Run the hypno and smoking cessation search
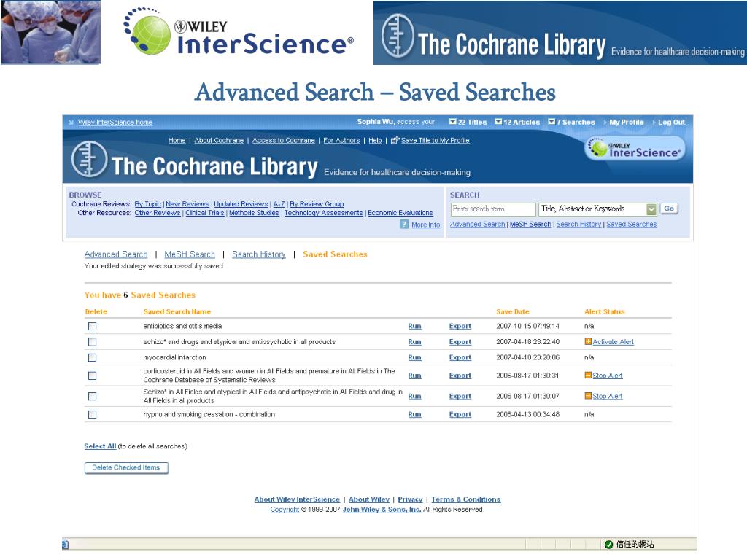The width and height of the screenshot is (747, 560). (x=414, y=415)
